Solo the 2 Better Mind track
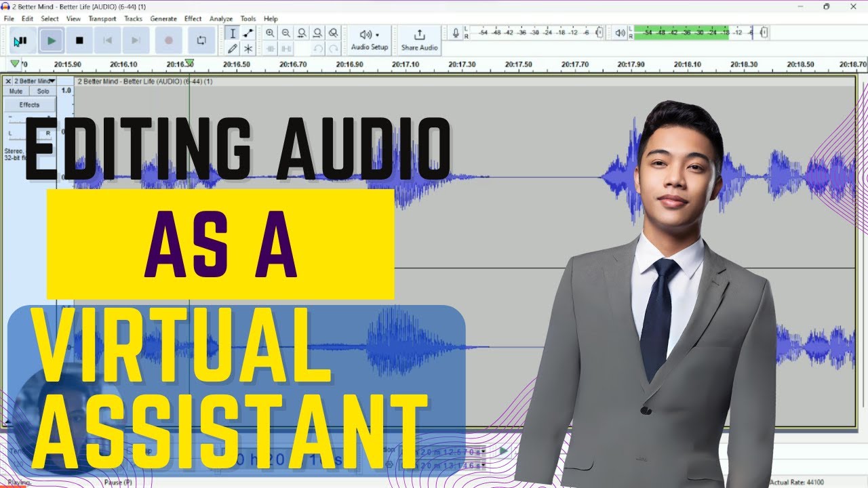Screen dimensions: 868x488 point(43,91)
